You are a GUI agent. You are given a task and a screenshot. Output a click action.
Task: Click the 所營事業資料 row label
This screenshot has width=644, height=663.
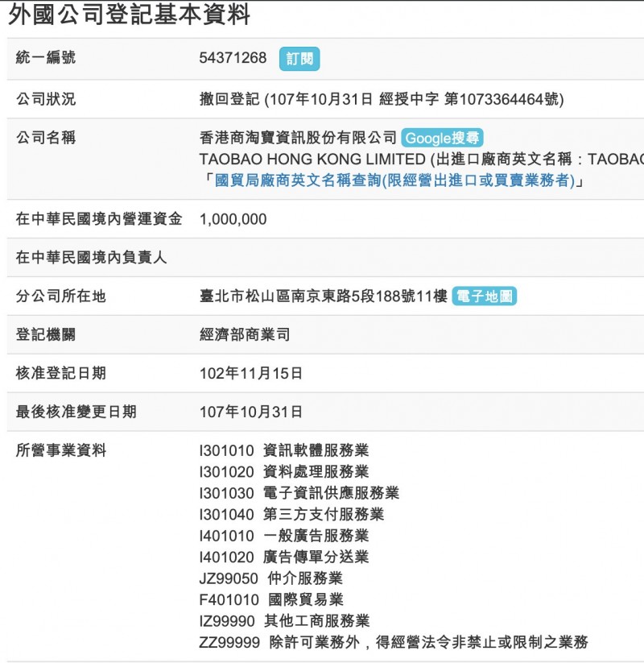click(61, 450)
